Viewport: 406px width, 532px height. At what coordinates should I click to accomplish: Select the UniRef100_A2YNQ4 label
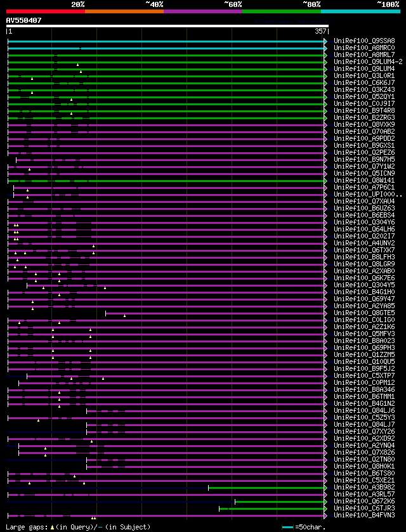pyautogui.click(x=364, y=446)
